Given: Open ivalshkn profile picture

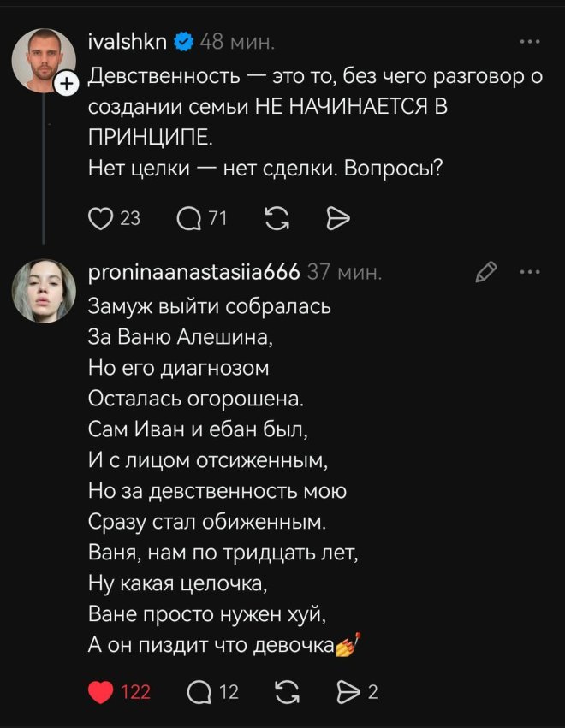Looking at the screenshot, I should 44,61.
